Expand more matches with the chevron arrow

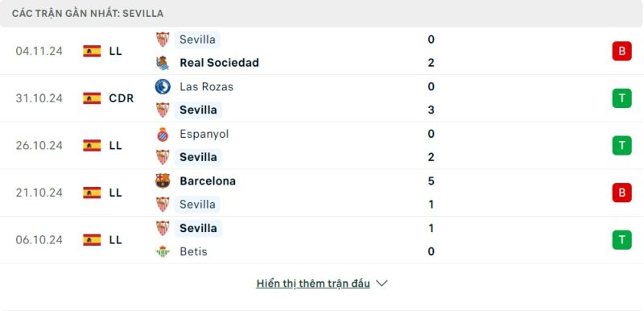[x=382, y=284]
